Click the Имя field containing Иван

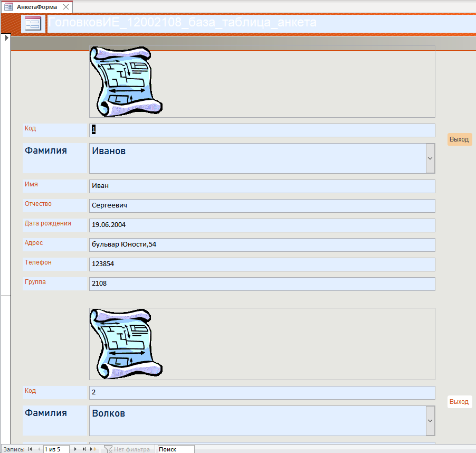click(262, 186)
